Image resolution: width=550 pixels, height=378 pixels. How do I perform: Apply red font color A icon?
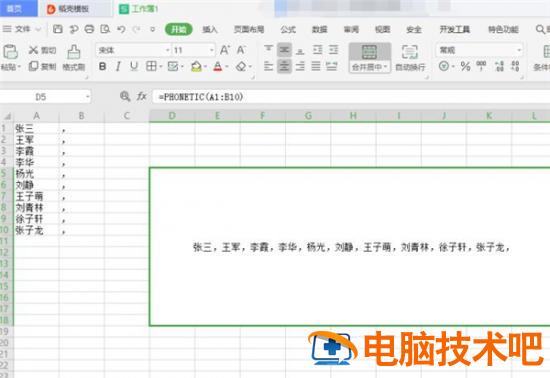click(218, 66)
